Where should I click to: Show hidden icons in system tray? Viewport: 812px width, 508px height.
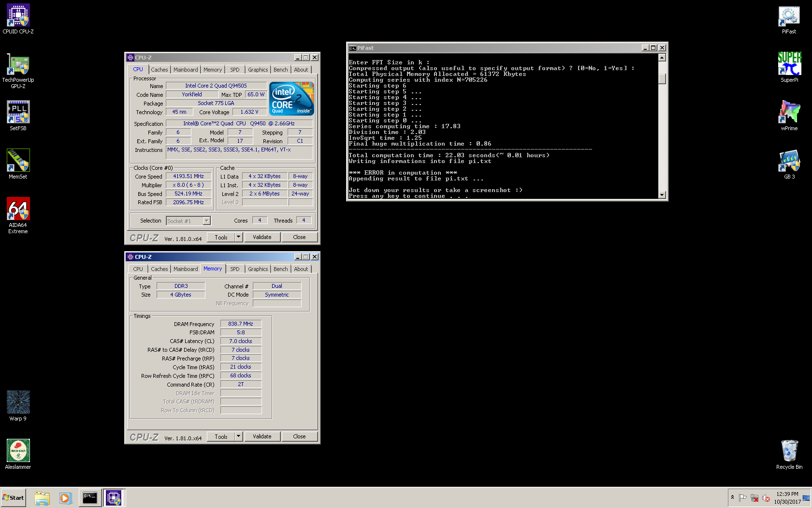click(x=732, y=497)
